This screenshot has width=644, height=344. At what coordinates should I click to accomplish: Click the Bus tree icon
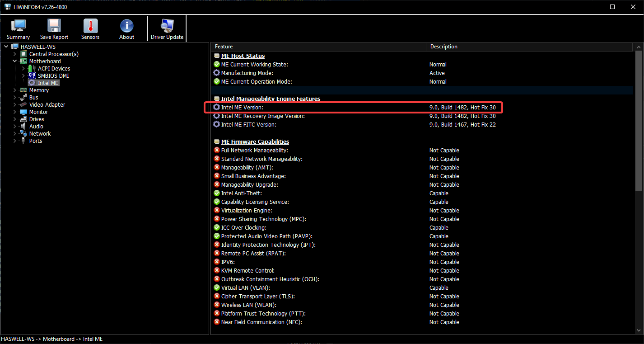pyautogui.click(x=23, y=97)
